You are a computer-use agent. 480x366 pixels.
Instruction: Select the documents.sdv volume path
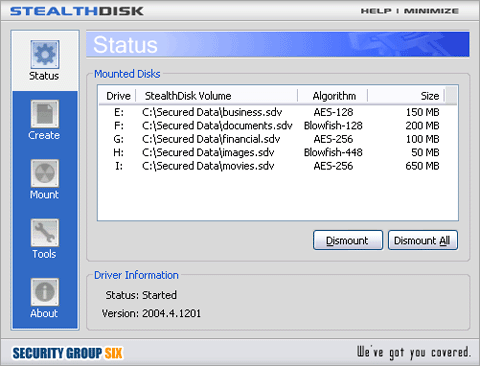click(217, 126)
